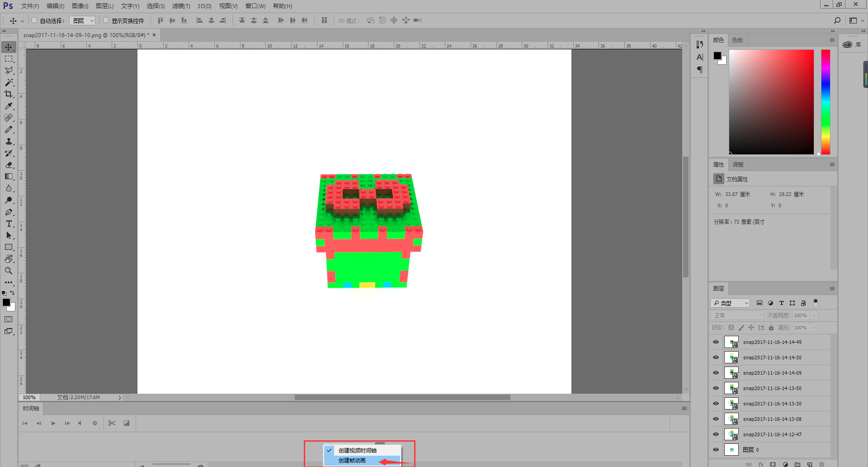Open the Color panel options menu
868x467 pixels.
point(832,40)
